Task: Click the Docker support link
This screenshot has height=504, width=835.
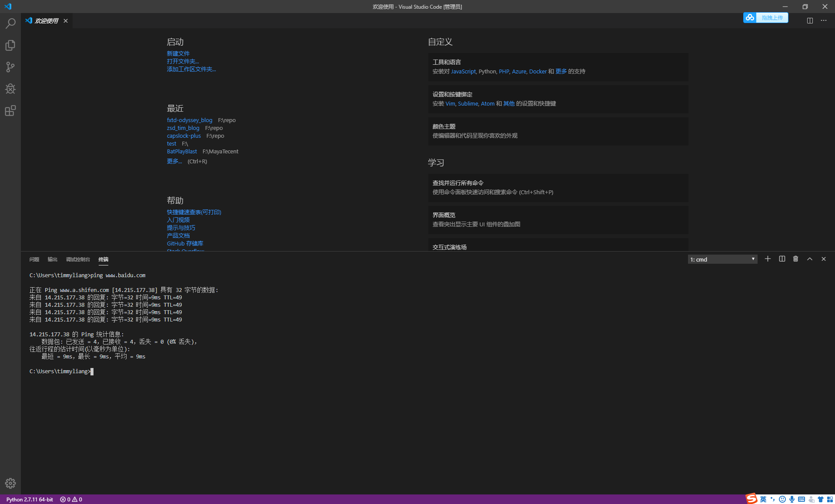Action: [538, 71]
